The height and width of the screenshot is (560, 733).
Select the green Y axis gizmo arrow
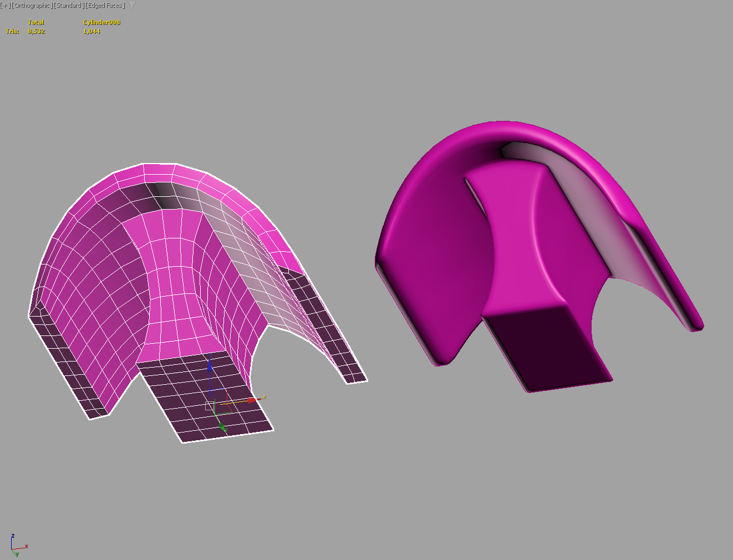point(222,426)
